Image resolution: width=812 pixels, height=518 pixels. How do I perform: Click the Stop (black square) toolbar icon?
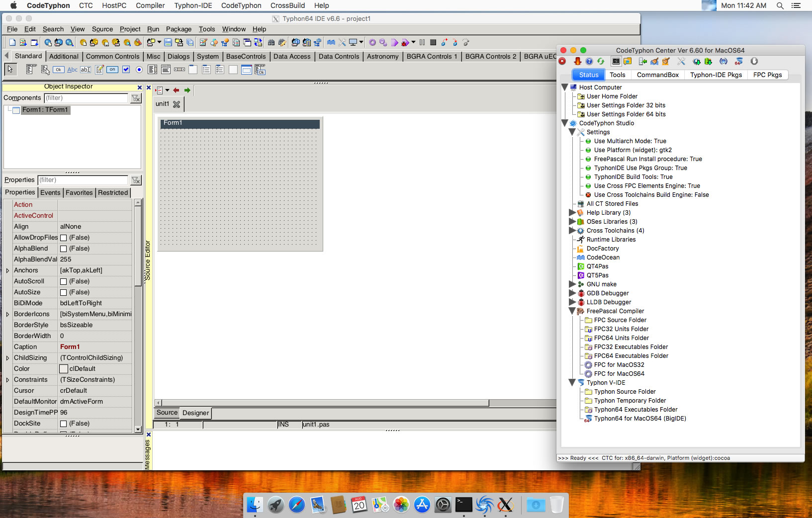(x=433, y=43)
